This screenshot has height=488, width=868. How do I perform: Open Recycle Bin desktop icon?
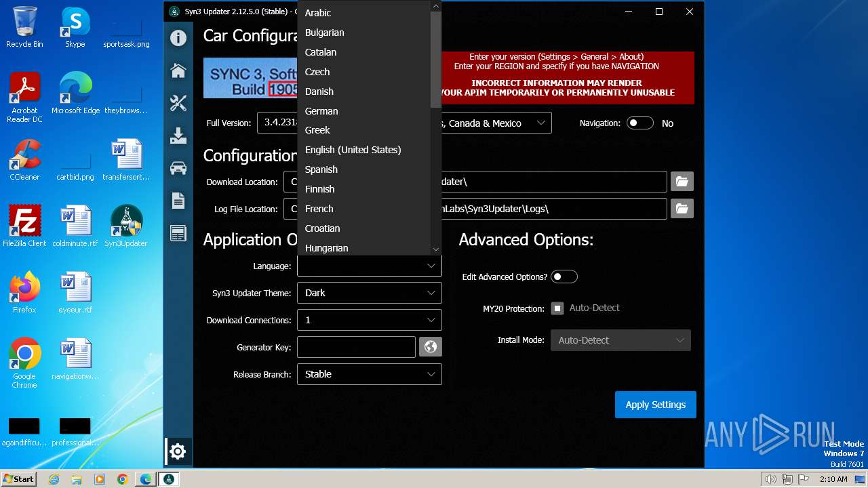pos(24,27)
